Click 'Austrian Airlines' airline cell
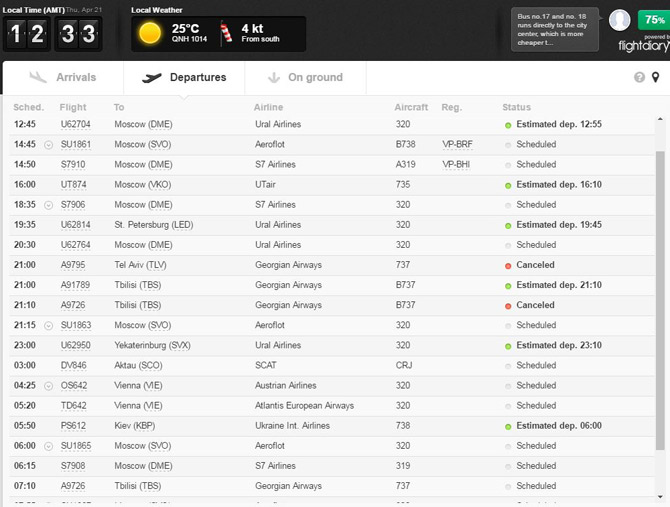This screenshot has width=670, height=507. [285, 385]
